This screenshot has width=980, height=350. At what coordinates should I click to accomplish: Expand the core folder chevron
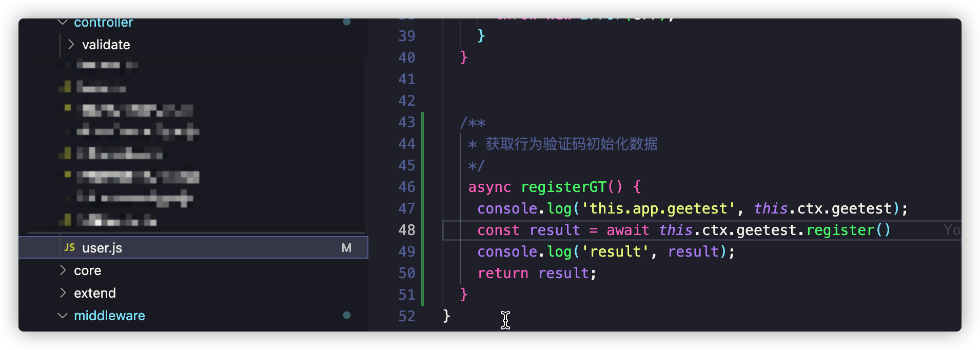click(63, 270)
